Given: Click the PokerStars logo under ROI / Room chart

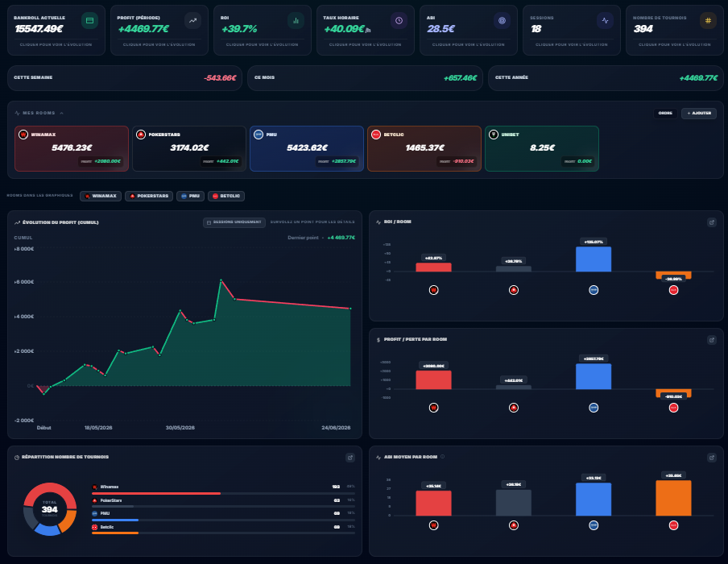Looking at the screenshot, I should (514, 290).
